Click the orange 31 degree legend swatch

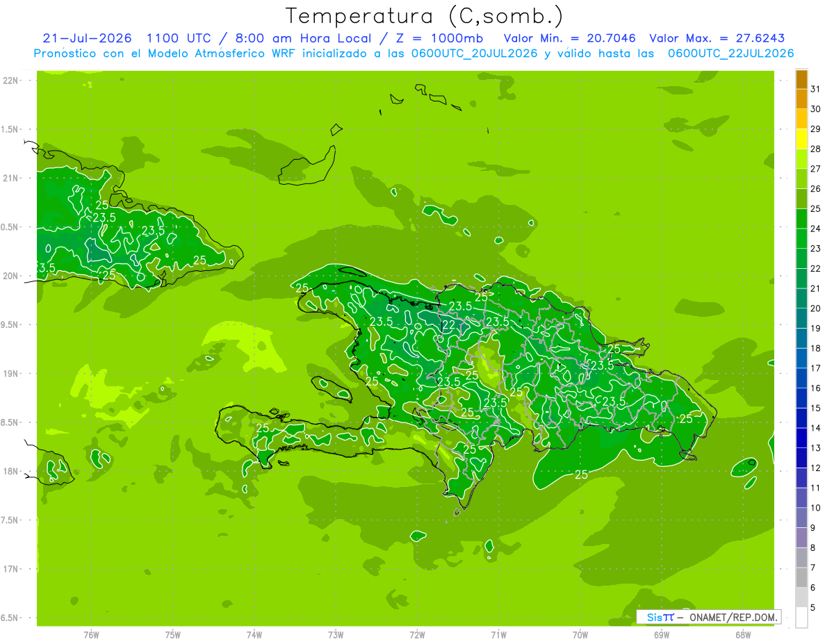[801, 80]
